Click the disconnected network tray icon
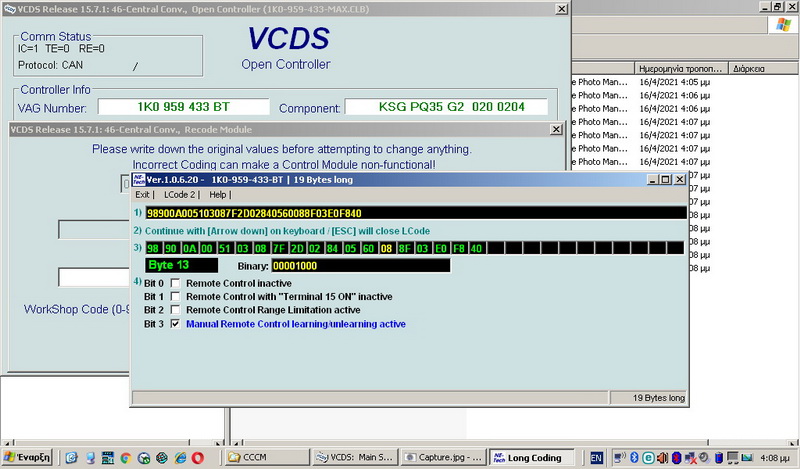Viewport: 800px width, 469px height. [691, 458]
